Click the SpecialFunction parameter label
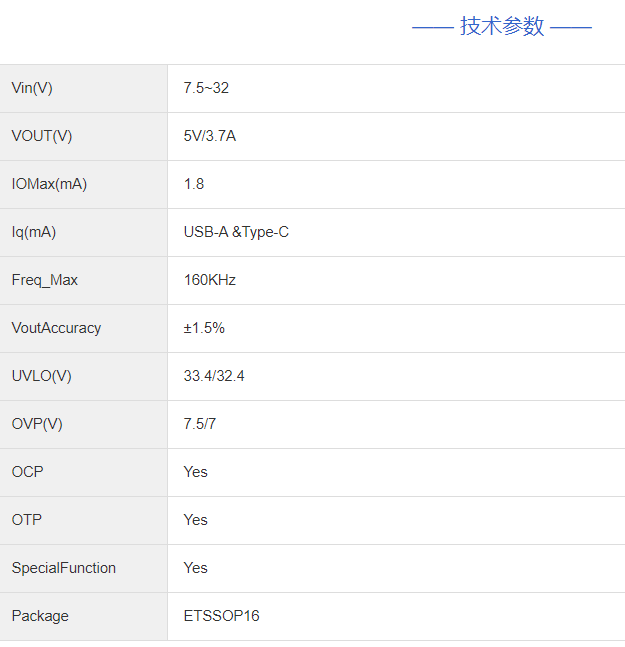The width and height of the screenshot is (625, 647). click(64, 568)
